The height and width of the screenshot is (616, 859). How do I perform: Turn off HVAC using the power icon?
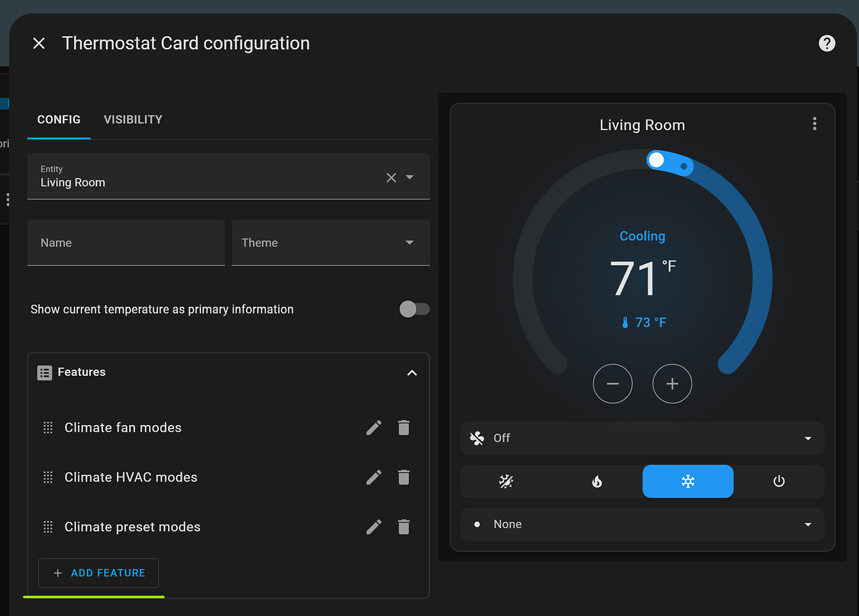pos(779,481)
